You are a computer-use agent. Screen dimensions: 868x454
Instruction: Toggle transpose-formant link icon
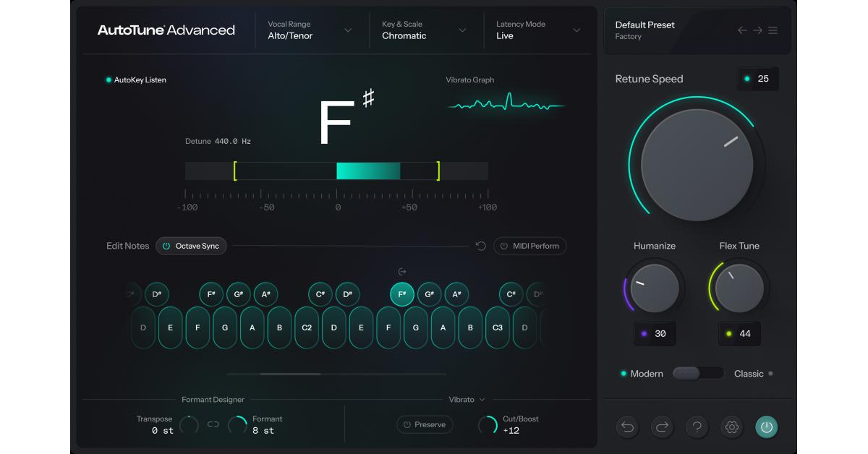[213, 424]
